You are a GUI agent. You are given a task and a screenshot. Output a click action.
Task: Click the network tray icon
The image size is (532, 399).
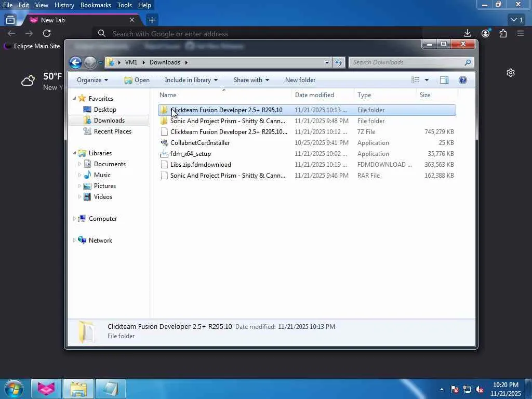coord(467,389)
